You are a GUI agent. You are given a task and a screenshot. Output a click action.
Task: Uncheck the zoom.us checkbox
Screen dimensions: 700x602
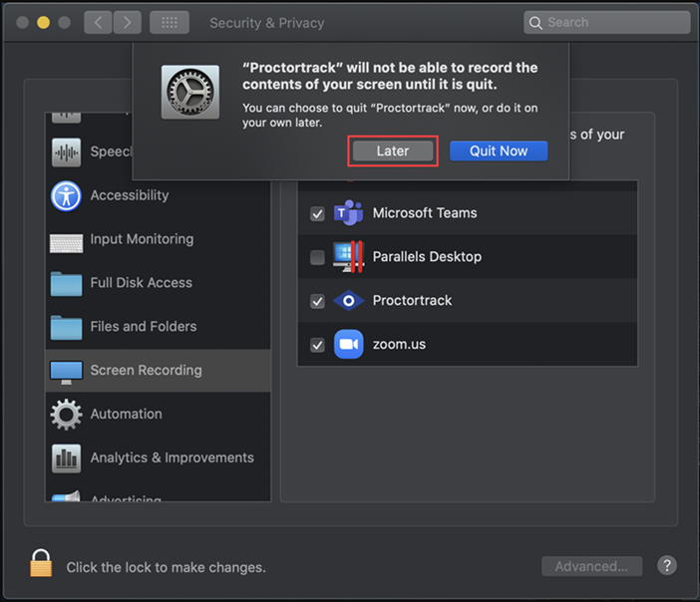317,345
